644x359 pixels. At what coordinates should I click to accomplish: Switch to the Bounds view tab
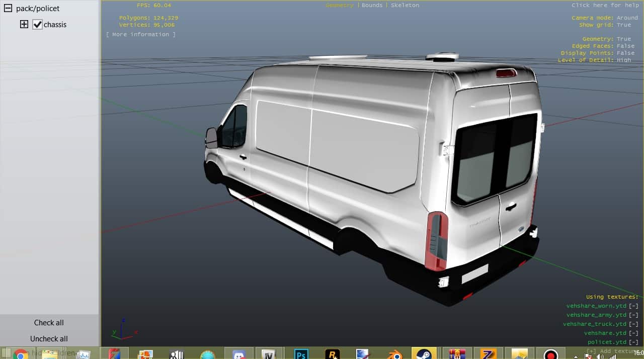click(372, 5)
